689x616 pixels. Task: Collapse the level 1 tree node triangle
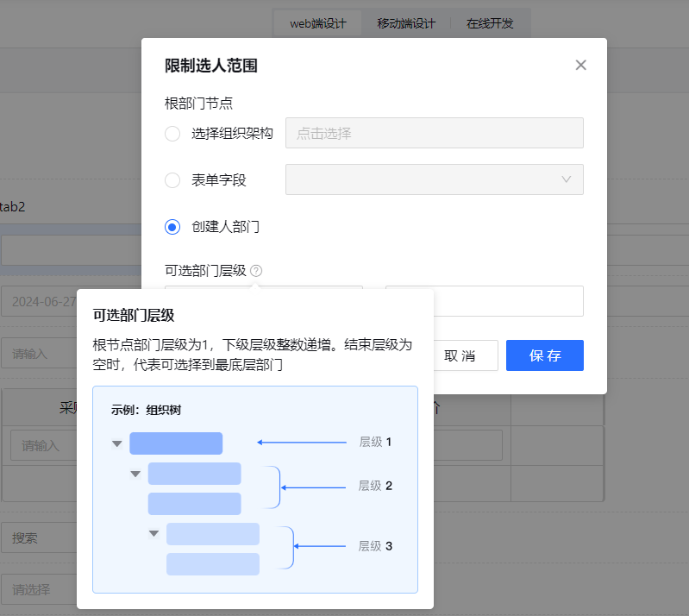[x=117, y=443]
